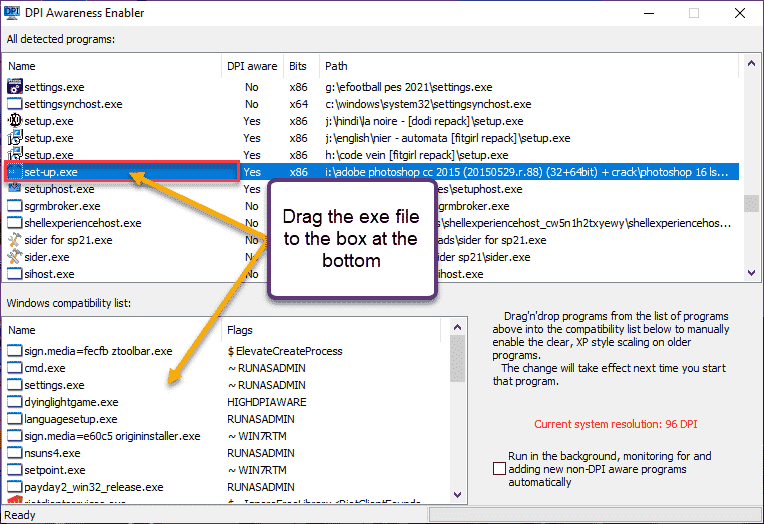Click the sider.exe tools icon
This screenshot has height=524, width=764.
pos(15,257)
